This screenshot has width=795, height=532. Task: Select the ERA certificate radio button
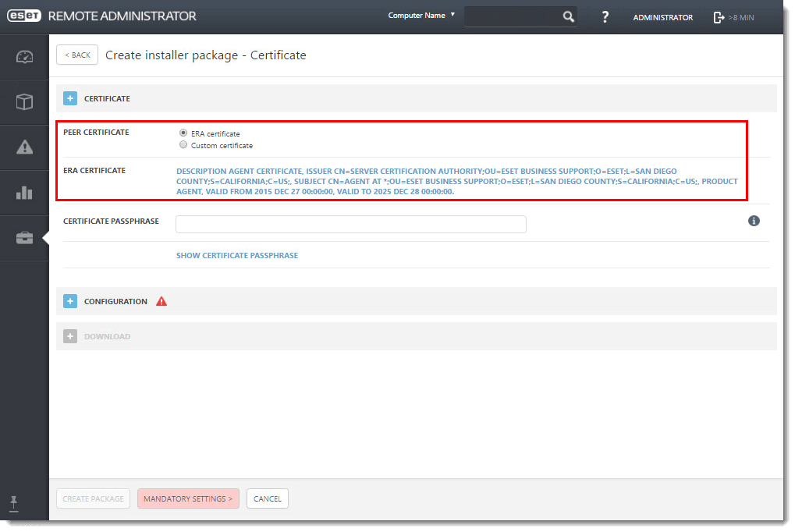click(183, 133)
